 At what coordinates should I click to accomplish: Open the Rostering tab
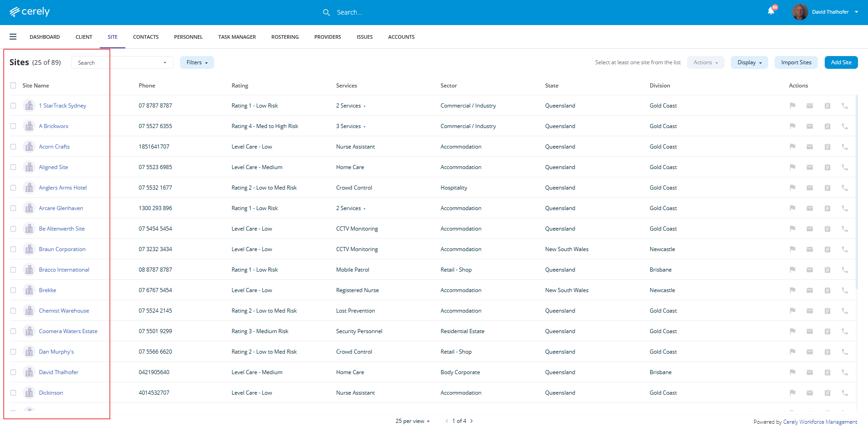(285, 37)
